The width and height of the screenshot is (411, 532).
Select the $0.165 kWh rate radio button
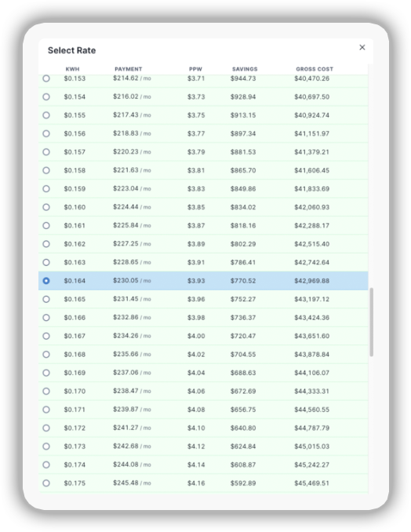pos(46,299)
